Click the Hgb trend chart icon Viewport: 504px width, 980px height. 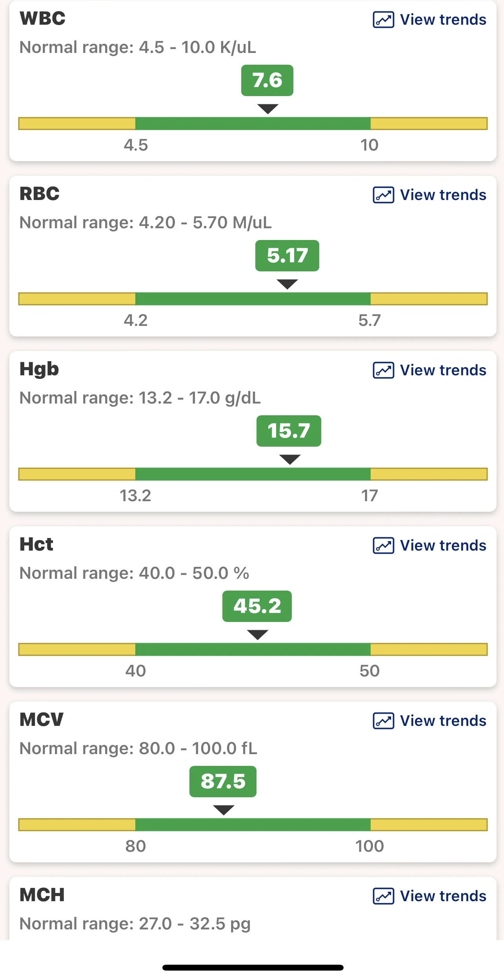click(x=383, y=370)
